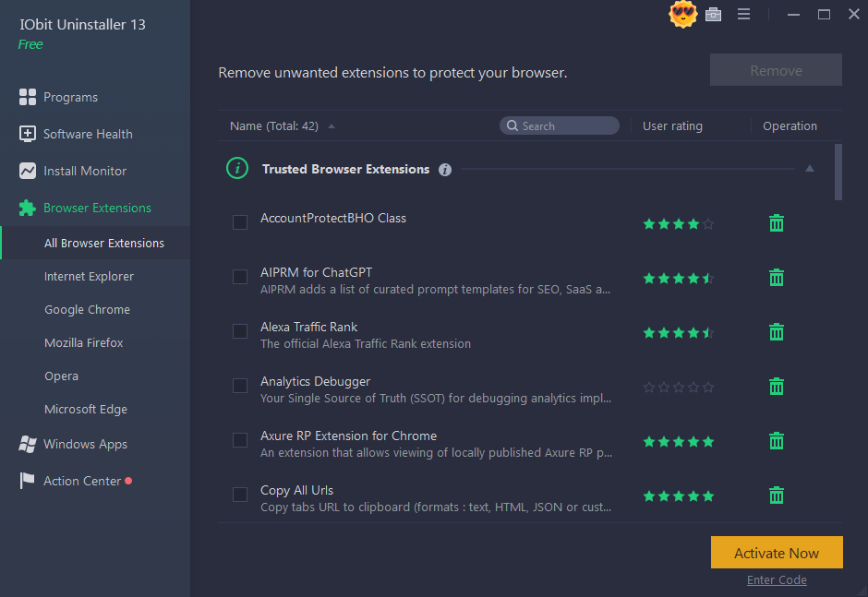Image resolution: width=868 pixels, height=597 pixels.
Task: Click the Enter Code link
Action: tap(777, 579)
